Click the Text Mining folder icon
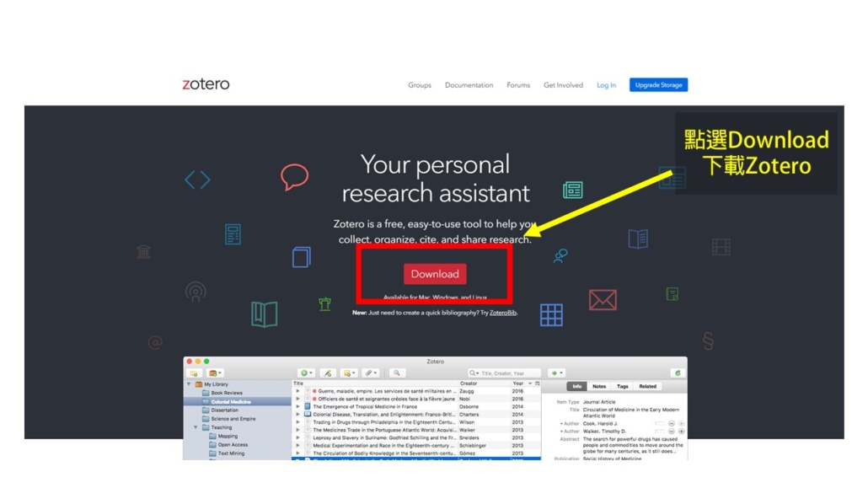Screen dimensions: 868x488 pos(212,453)
